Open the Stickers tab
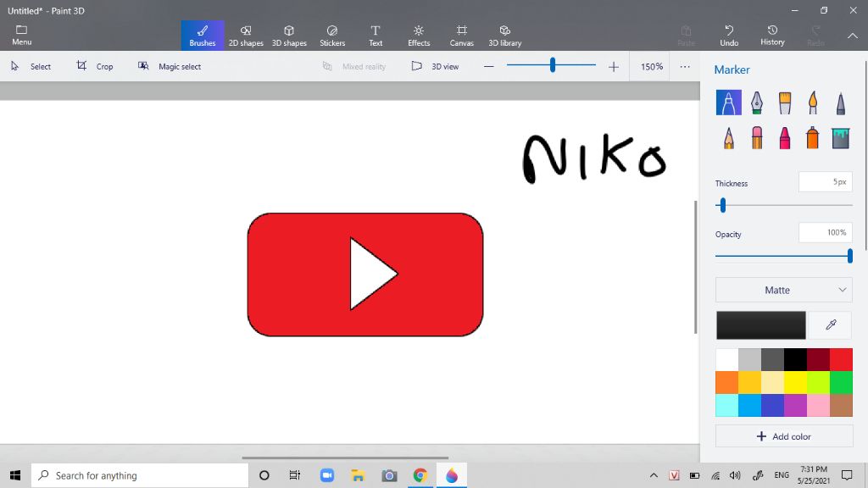 coord(332,36)
